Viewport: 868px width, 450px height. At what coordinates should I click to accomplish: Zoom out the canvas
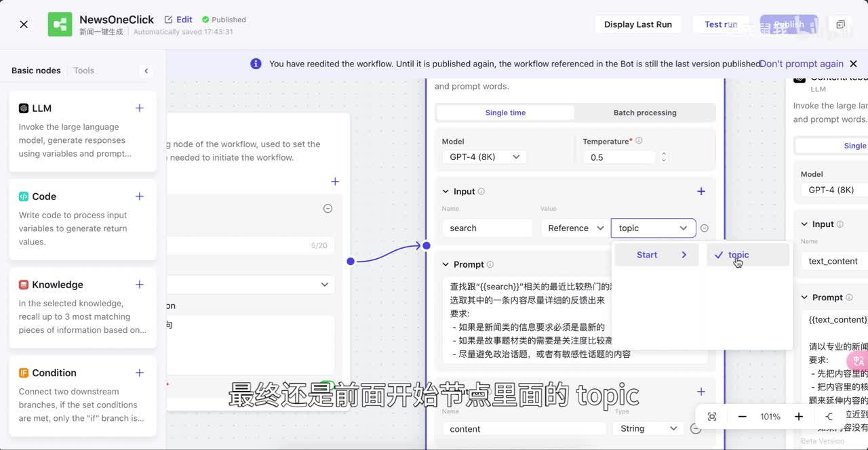click(743, 417)
